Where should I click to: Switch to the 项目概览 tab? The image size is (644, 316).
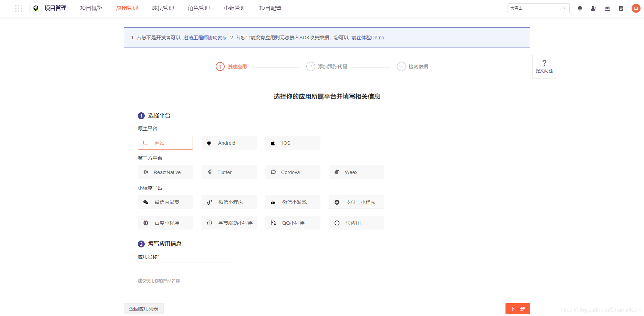[91, 8]
